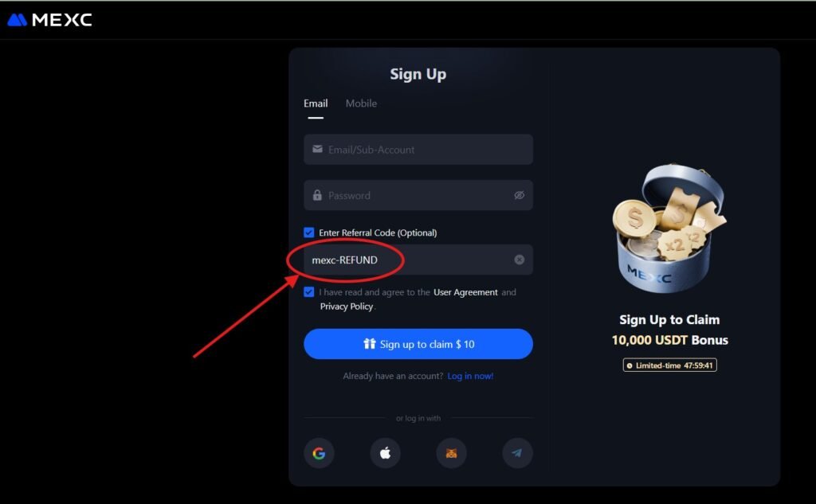Image resolution: width=816 pixels, height=504 pixels.
Task: Select the Telegram login icon
Action: tap(517, 453)
